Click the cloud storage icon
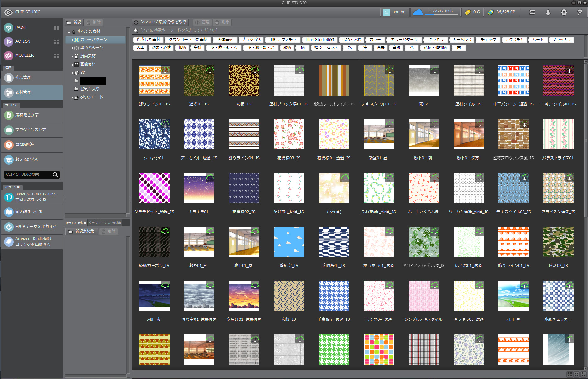Viewport: 588px width, 379px height. tap(418, 12)
